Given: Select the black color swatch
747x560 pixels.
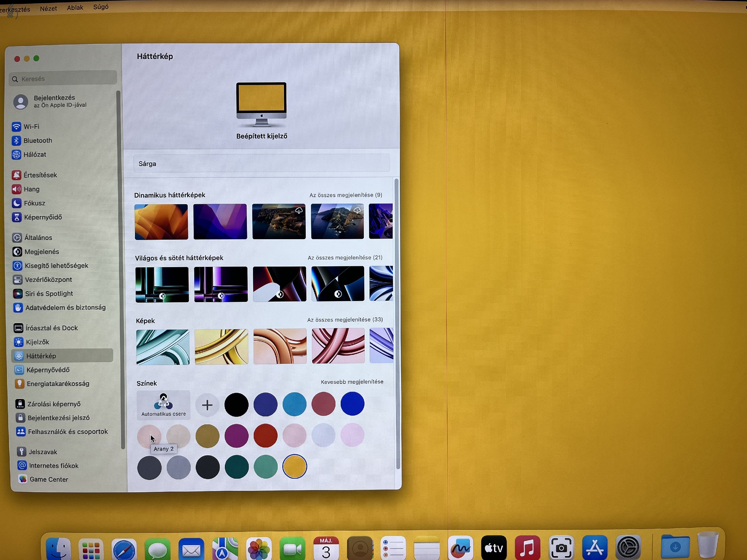Looking at the screenshot, I should pos(236,404).
